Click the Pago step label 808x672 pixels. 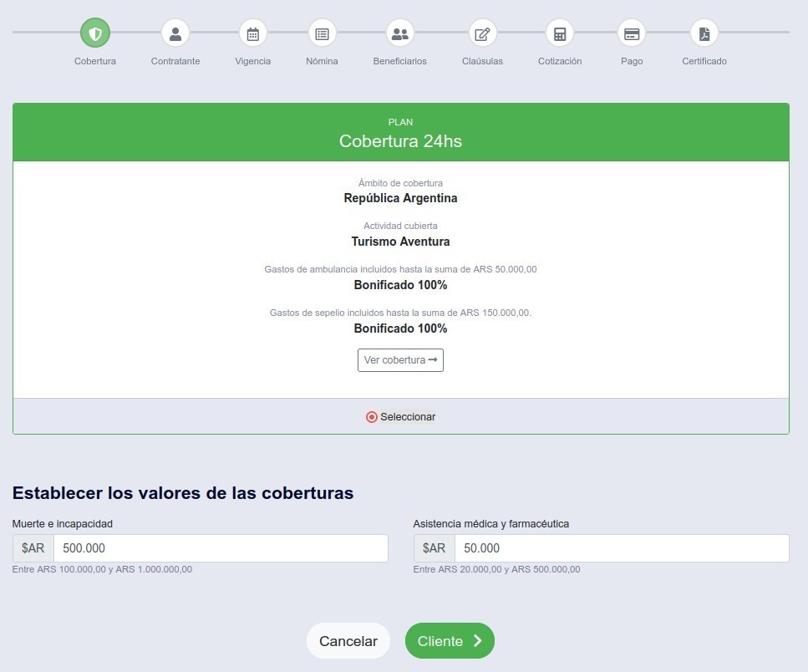pyautogui.click(x=632, y=62)
